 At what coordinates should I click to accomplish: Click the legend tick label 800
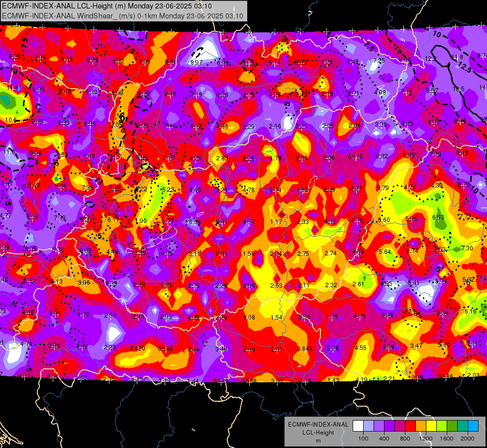pos(405,439)
